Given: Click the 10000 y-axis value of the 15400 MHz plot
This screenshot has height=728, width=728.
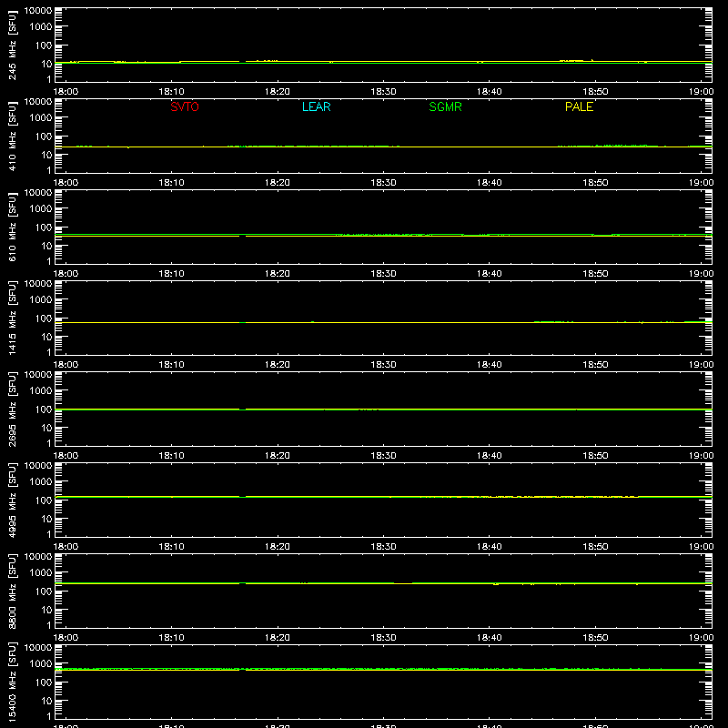Looking at the screenshot, I should coord(38,648).
